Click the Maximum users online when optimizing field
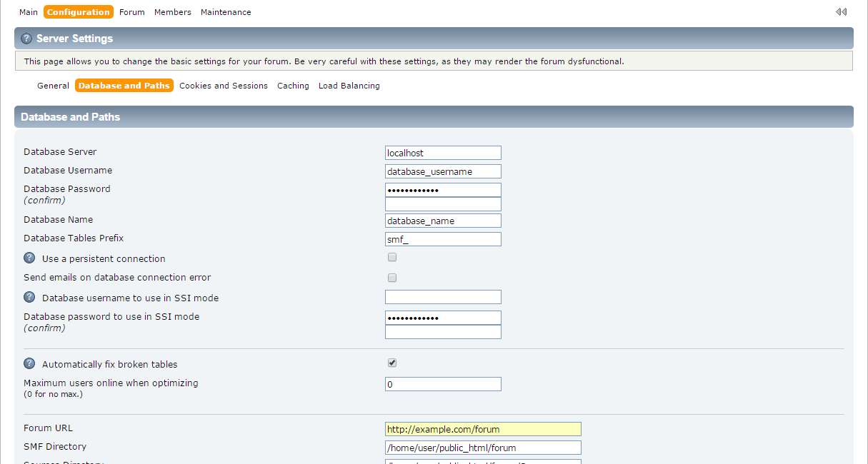 coord(443,384)
